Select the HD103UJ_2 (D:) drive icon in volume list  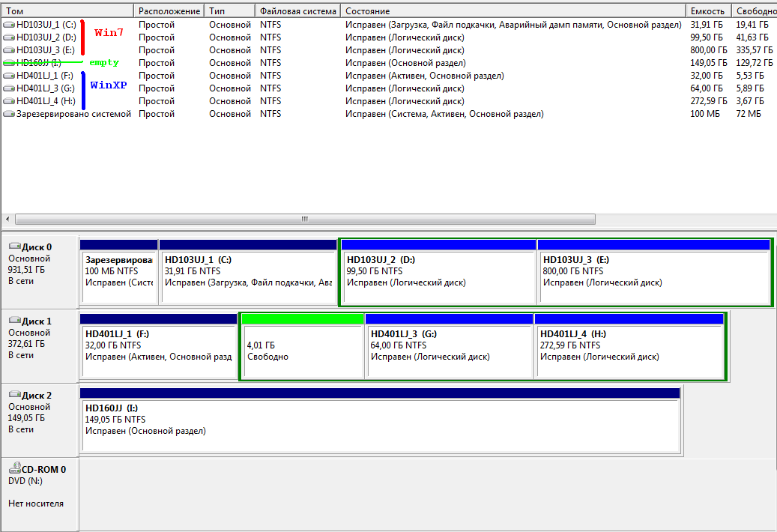pos(9,37)
